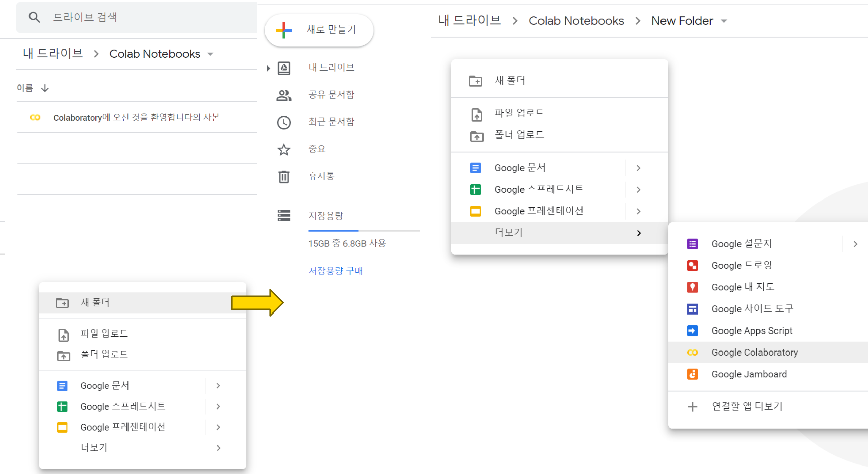Click the 휴지통 trash icon in sidebar

click(284, 176)
